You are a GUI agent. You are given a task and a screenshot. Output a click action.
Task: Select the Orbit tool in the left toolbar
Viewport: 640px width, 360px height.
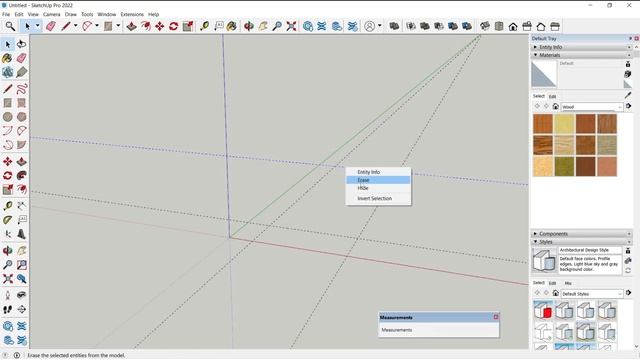(7, 251)
